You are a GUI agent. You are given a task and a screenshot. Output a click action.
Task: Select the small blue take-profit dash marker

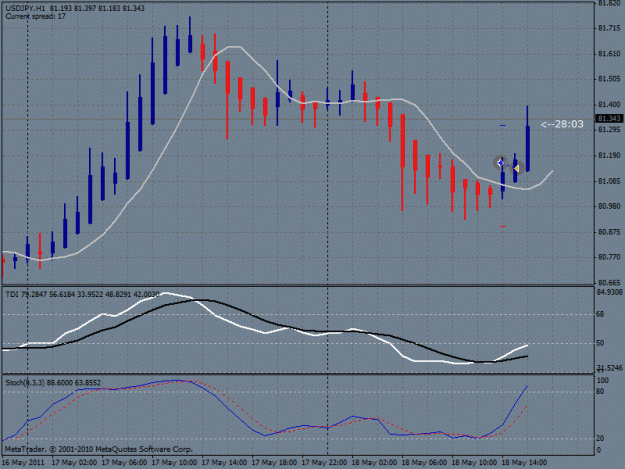(503, 126)
